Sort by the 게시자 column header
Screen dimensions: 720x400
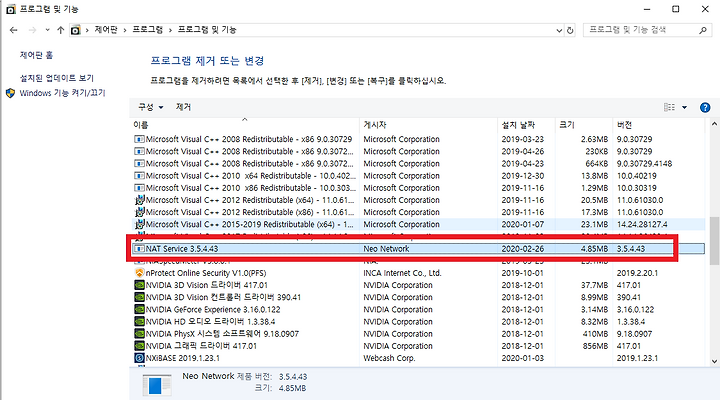coord(428,125)
